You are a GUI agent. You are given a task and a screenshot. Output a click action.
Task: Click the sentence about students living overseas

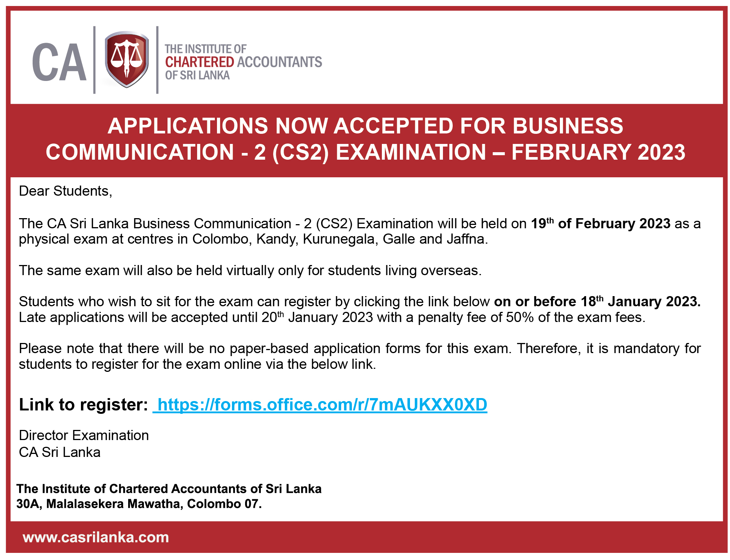(250, 271)
